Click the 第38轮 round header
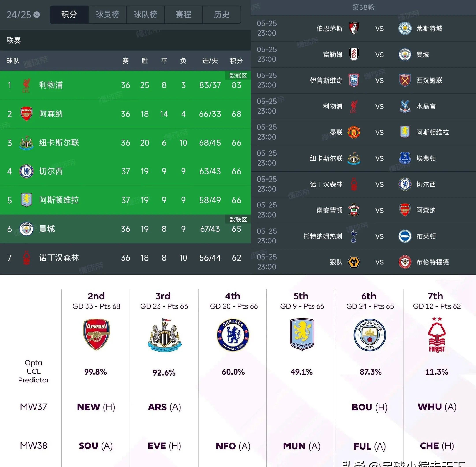 363,7
